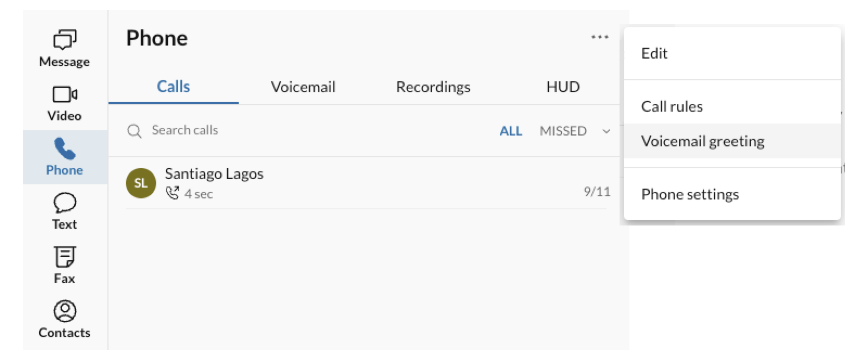Click the outgoing call icon under Santiago Lagos
Screen dimensions: 868x361
tap(172, 193)
